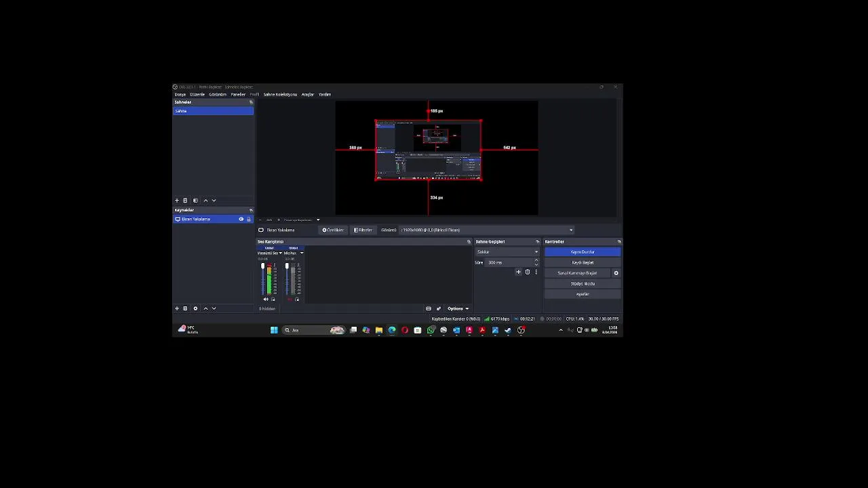This screenshot has width=868, height=488.
Task: Float the Sahne Geçişleri dock panel
Action: pos(538,242)
